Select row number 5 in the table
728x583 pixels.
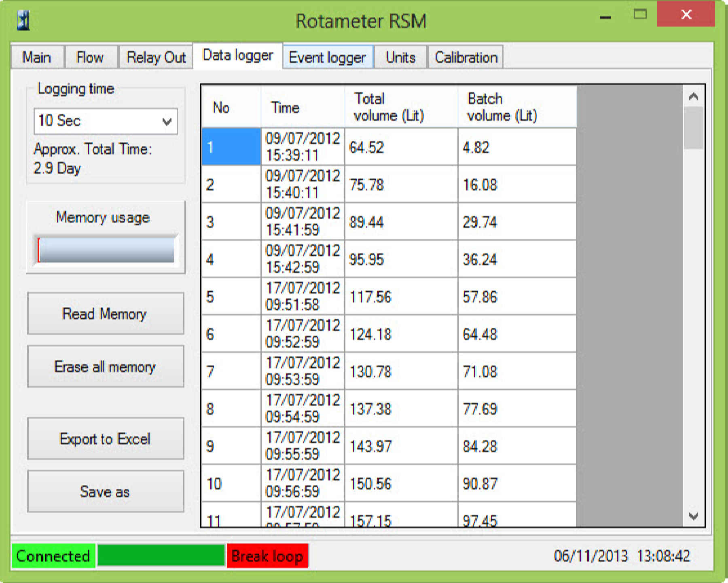pyautogui.click(x=231, y=297)
